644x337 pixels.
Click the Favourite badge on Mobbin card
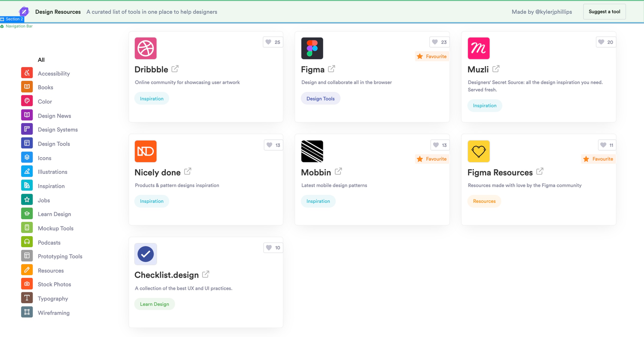[432, 159]
